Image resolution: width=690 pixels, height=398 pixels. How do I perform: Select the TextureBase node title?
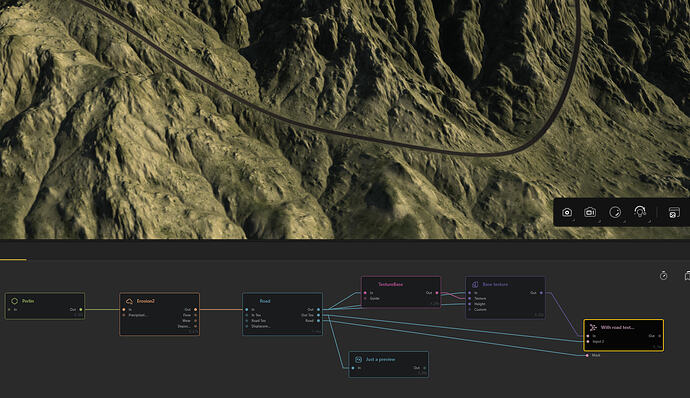[390, 284]
